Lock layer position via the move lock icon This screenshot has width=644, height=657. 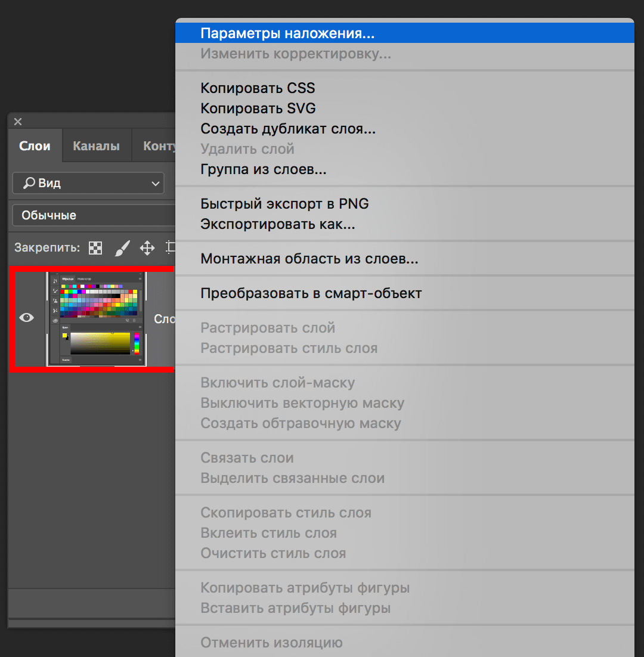147,247
